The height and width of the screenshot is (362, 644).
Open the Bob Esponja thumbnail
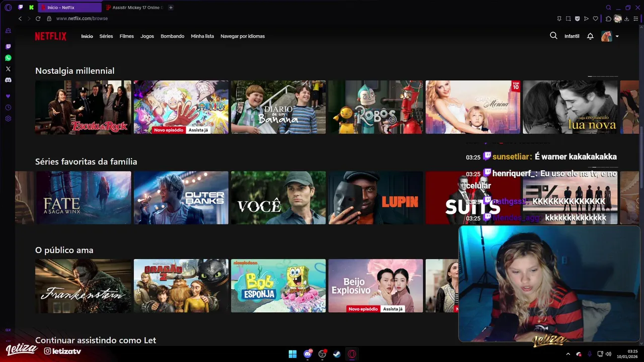[278, 286]
